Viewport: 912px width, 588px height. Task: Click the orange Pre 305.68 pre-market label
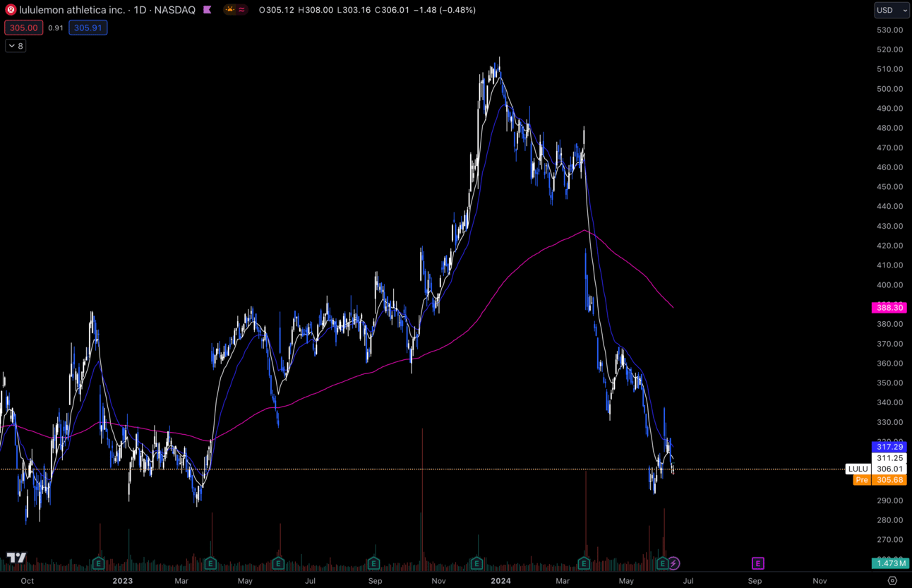point(880,480)
